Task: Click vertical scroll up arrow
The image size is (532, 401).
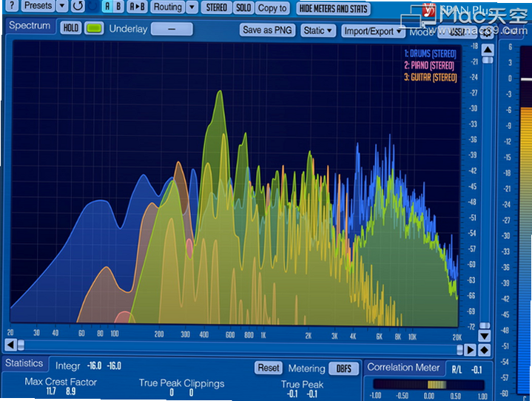Action: (488, 50)
